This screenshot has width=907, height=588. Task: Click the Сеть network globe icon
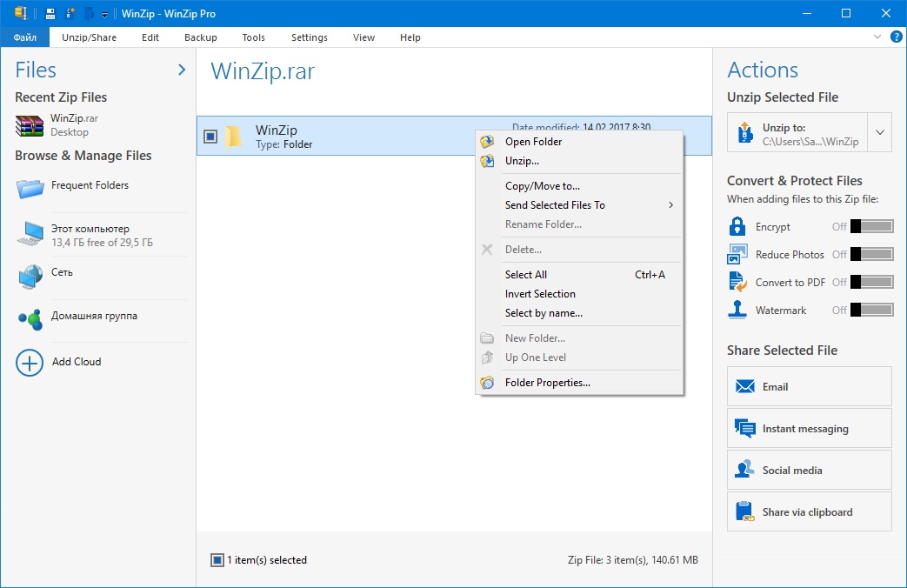[30, 276]
